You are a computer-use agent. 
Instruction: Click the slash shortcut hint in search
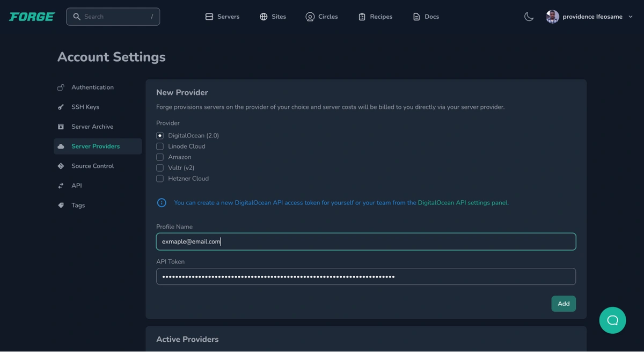click(152, 17)
